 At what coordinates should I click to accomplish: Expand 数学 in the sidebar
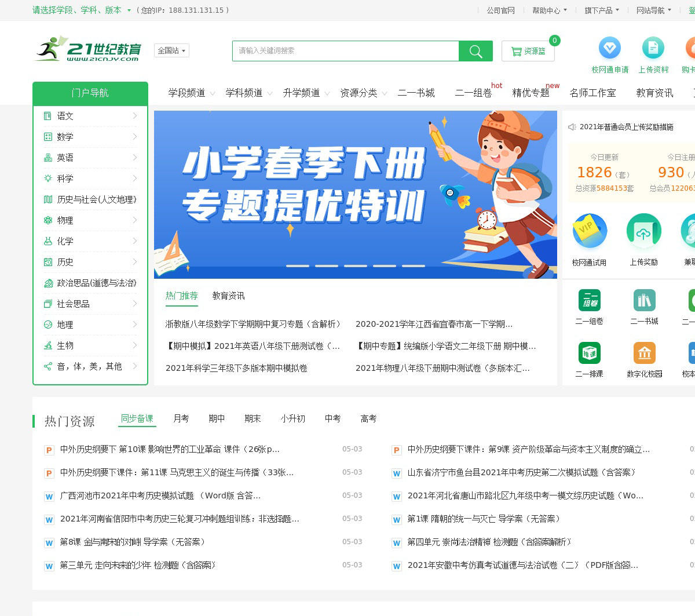[90, 137]
